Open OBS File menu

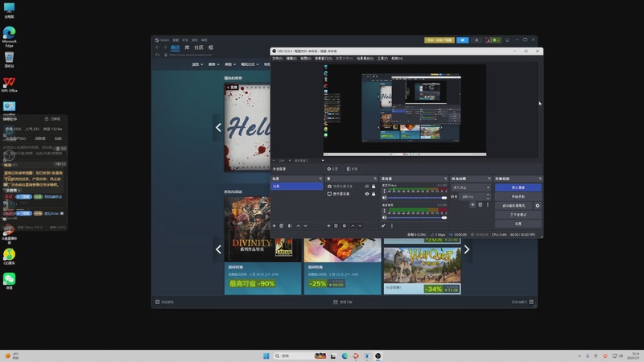pos(277,58)
